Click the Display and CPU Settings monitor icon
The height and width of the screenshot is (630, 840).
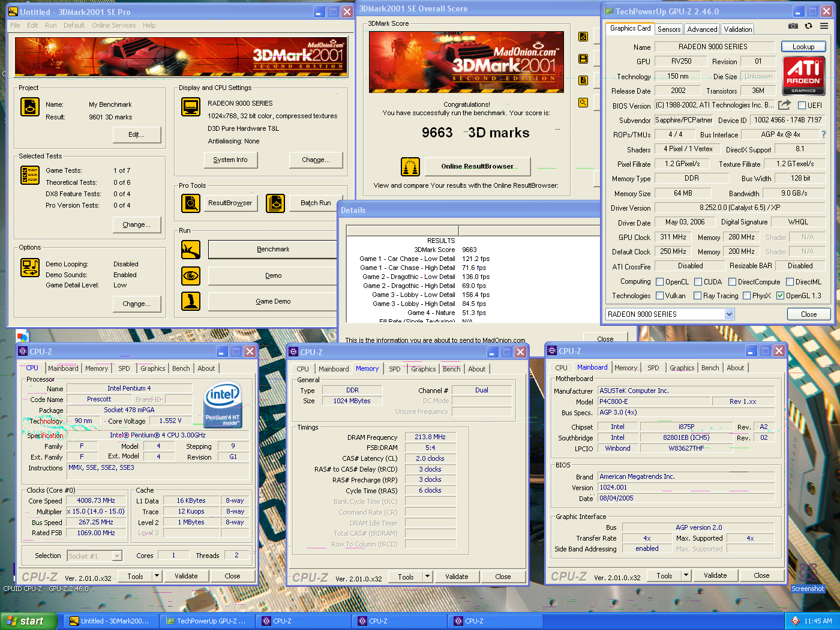coord(191,107)
